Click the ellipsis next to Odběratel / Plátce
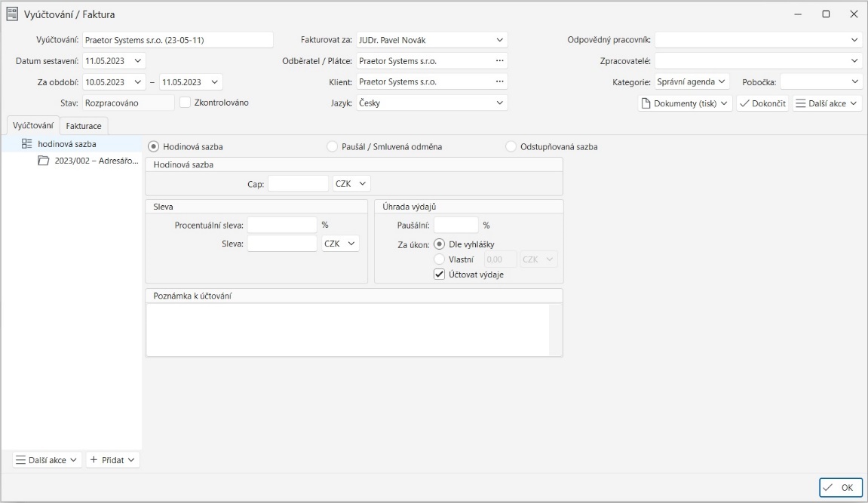 498,61
